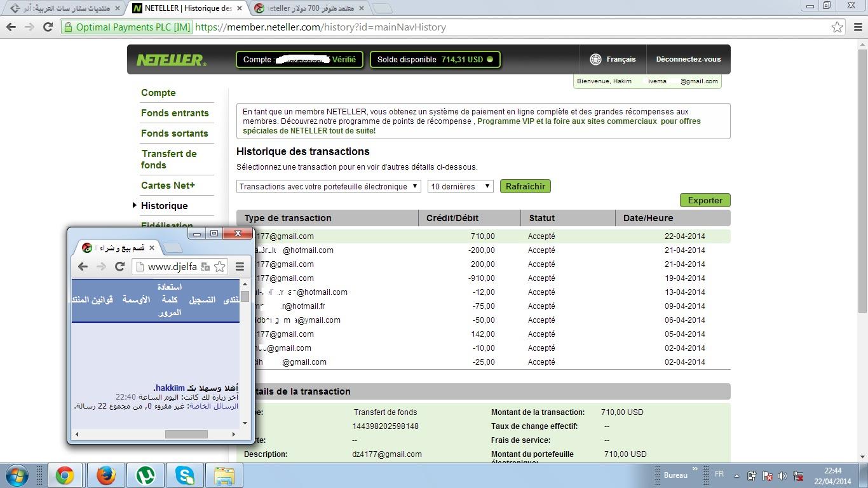Screen dimensions: 868x488
Task: Select the 142,00 transaction dated 05-04-2014
Action: 484,334
